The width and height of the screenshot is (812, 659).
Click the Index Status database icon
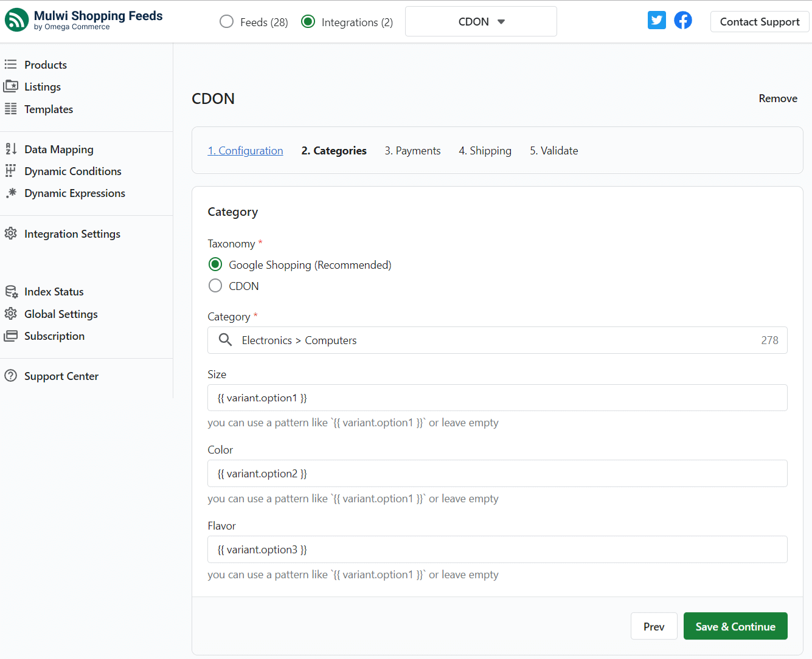pos(11,291)
